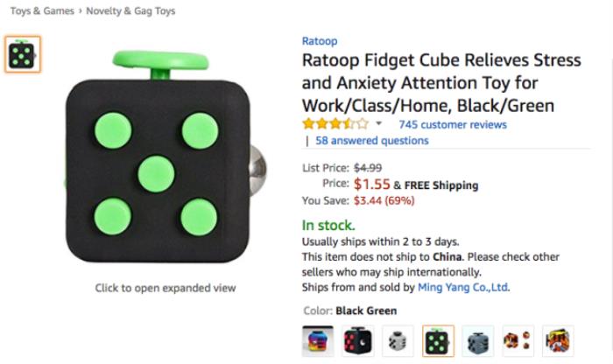Open seller Ming Yang Co.,Ltd. page
613x364 pixels.
point(463,288)
